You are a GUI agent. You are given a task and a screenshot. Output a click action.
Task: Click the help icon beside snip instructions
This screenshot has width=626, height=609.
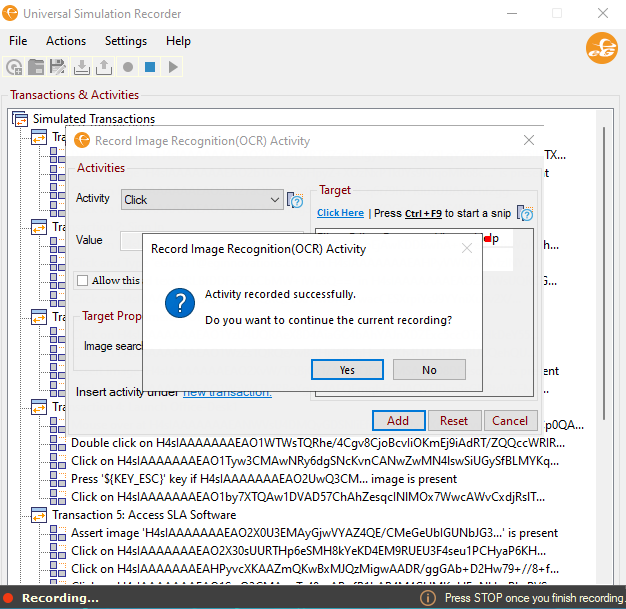pyautogui.click(x=525, y=213)
